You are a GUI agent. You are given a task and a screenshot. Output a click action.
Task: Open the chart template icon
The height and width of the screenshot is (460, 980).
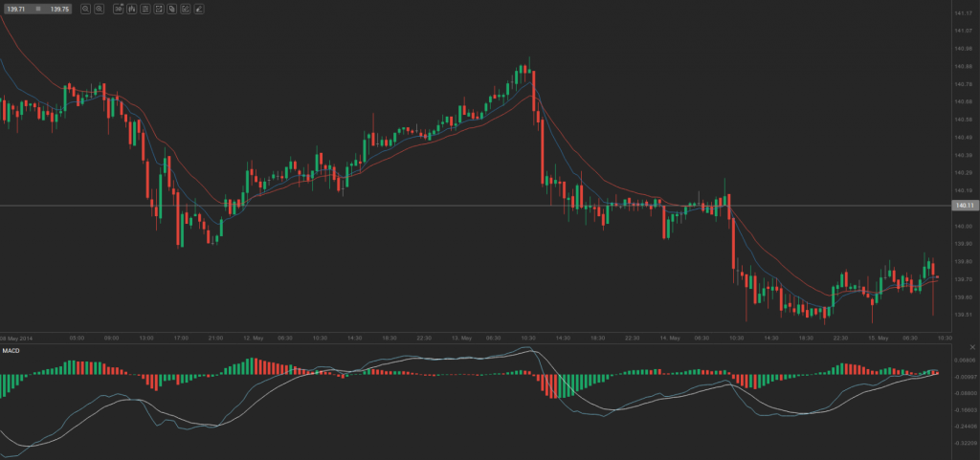coord(159,10)
